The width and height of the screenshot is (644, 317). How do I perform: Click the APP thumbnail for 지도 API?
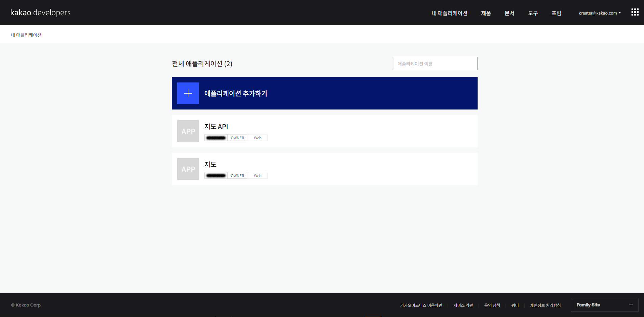188,131
